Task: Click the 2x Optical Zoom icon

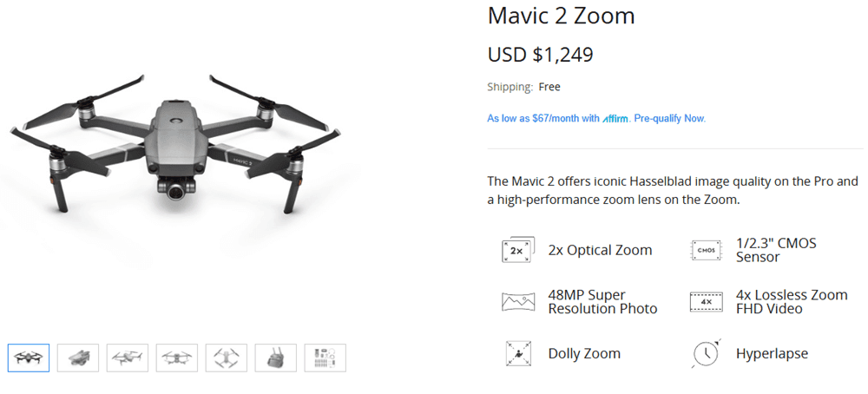Action: coord(517,250)
